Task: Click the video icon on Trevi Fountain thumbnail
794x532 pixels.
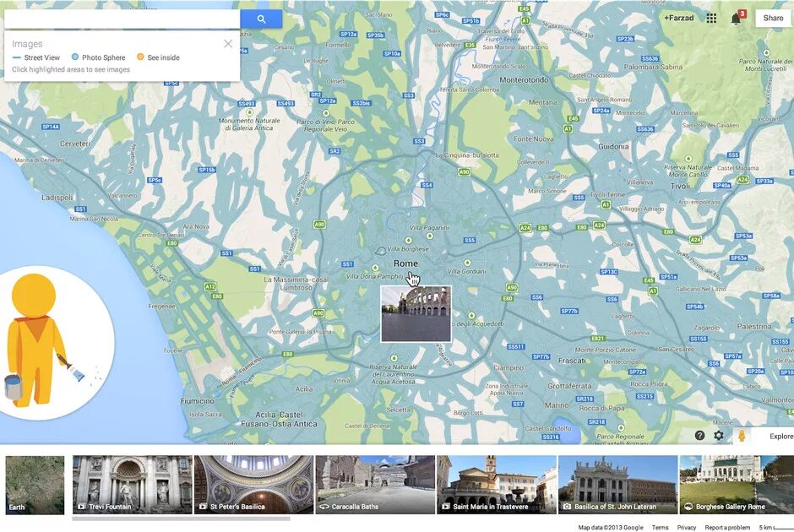Action: 81,506
